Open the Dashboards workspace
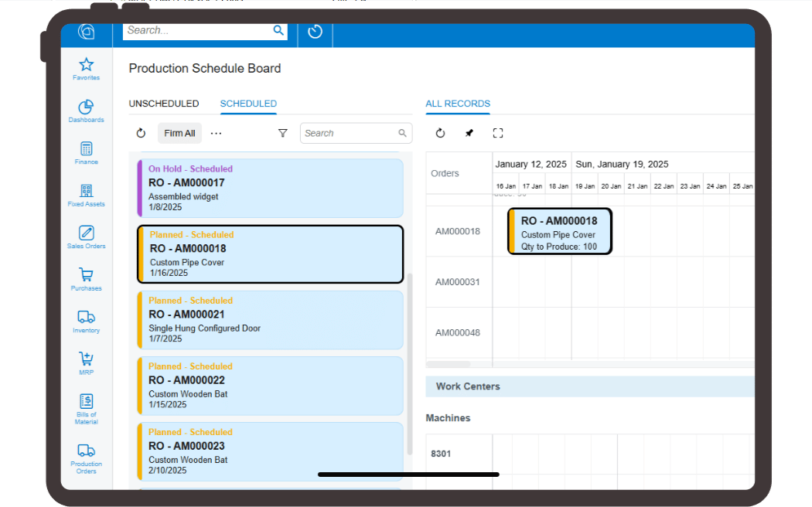The width and height of the screenshot is (812, 507). coord(86,111)
